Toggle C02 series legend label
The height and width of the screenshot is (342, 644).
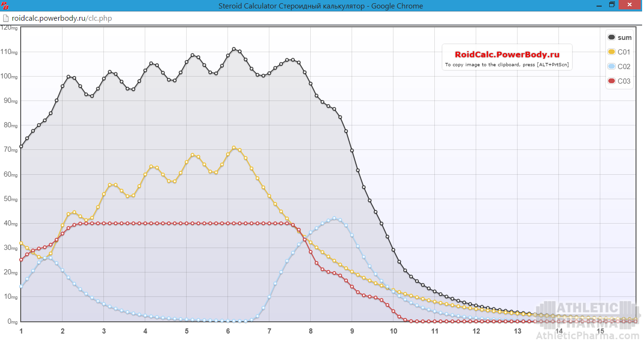tap(624, 67)
